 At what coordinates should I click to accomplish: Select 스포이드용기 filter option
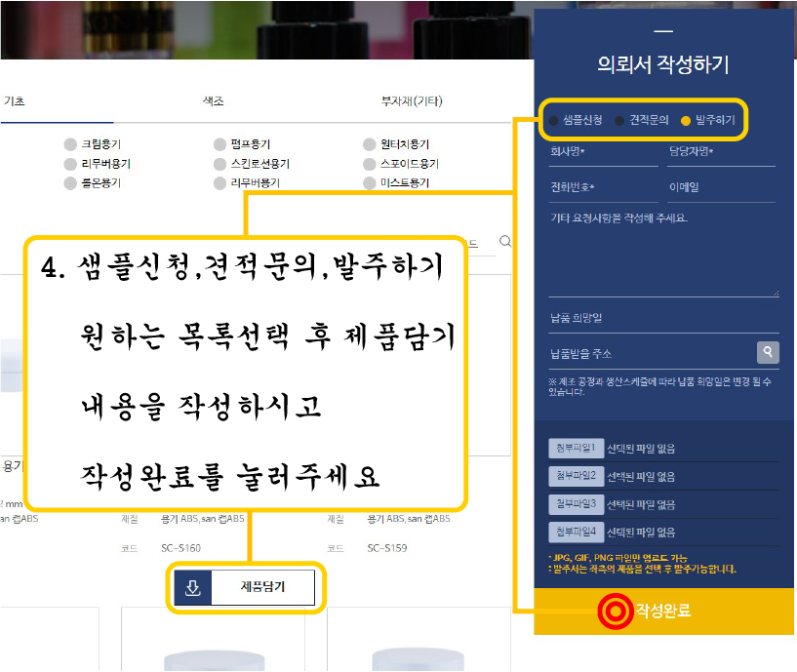(x=401, y=164)
